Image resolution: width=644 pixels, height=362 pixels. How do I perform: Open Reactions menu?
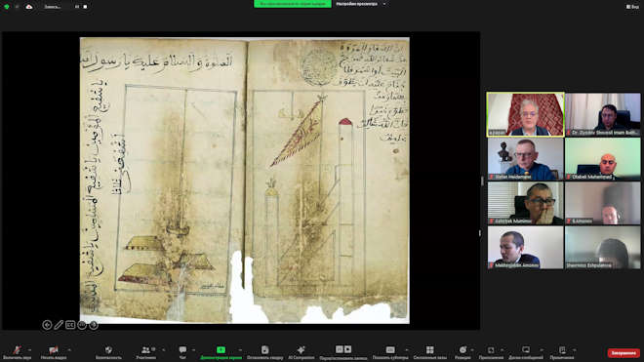[x=463, y=349]
